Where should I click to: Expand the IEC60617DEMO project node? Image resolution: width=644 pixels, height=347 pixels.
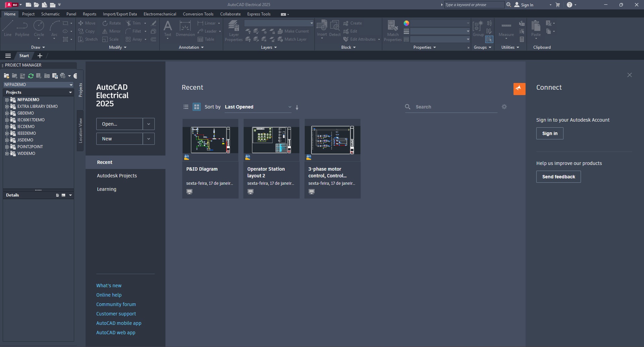pyautogui.click(x=7, y=120)
